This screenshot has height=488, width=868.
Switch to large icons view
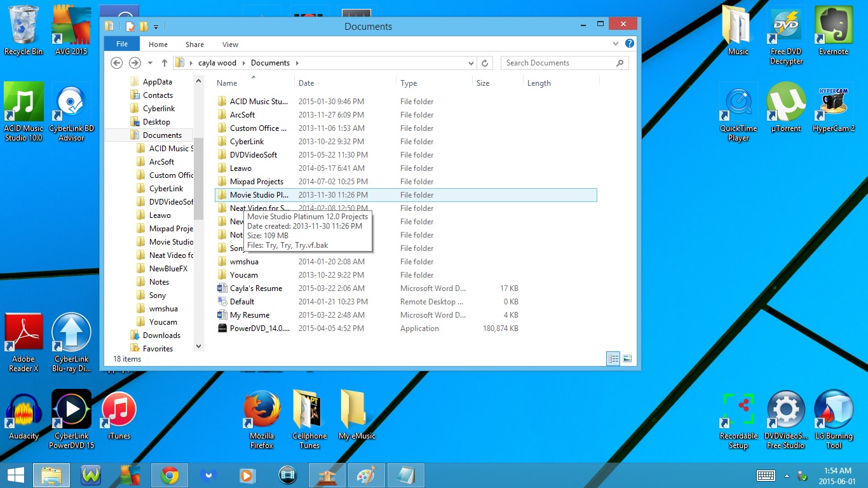coord(627,359)
